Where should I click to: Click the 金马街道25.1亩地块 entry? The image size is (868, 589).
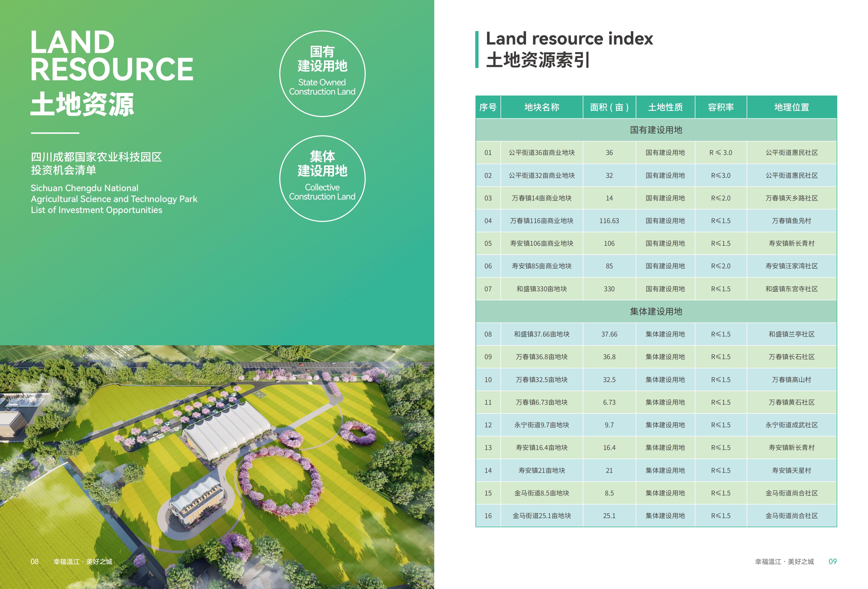pyautogui.click(x=541, y=516)
